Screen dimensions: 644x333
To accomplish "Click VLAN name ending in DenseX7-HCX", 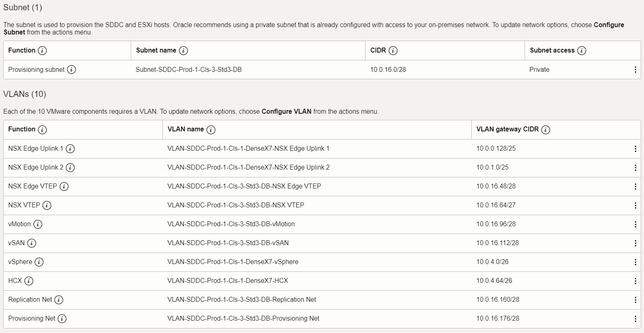I will (x=228, y=280).
